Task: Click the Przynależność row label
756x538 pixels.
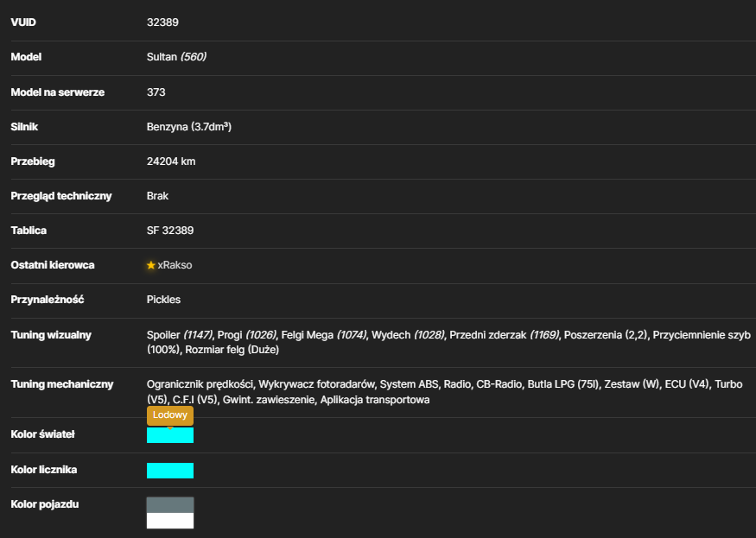Action: click(48, 300)
